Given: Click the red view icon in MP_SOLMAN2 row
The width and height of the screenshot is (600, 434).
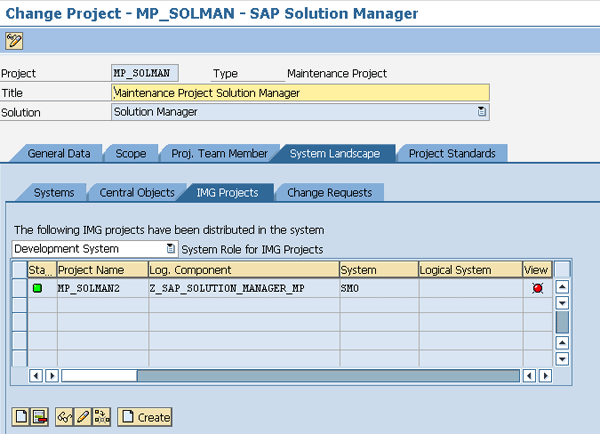Looking at the screenshot, I should (537, 289).
